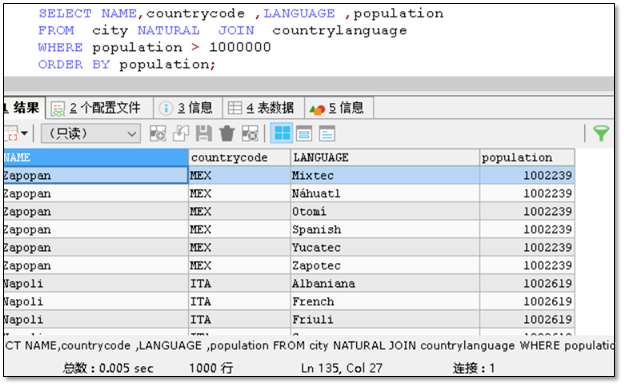The height and width of the screenshot is (386, 624).
Task: Open the export results icon dropdown arrow
Action: [x=25, y=133]
